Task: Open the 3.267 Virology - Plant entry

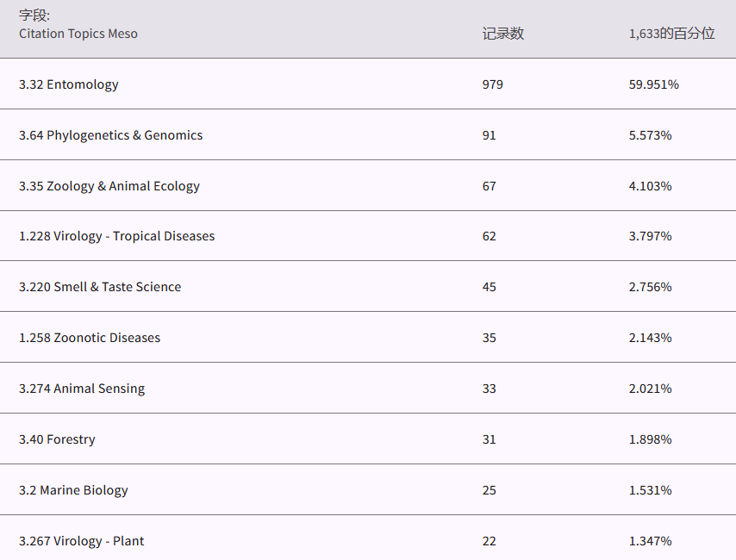Action: [82, 541]
